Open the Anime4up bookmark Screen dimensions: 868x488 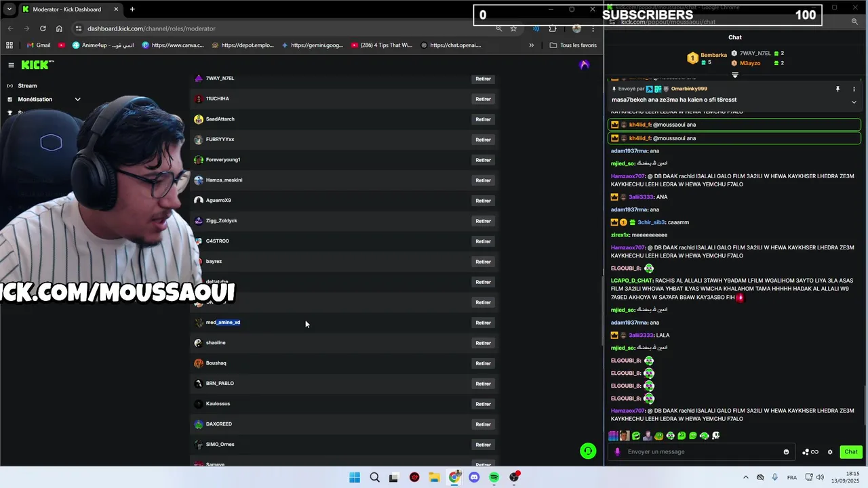tap(103, 45)
